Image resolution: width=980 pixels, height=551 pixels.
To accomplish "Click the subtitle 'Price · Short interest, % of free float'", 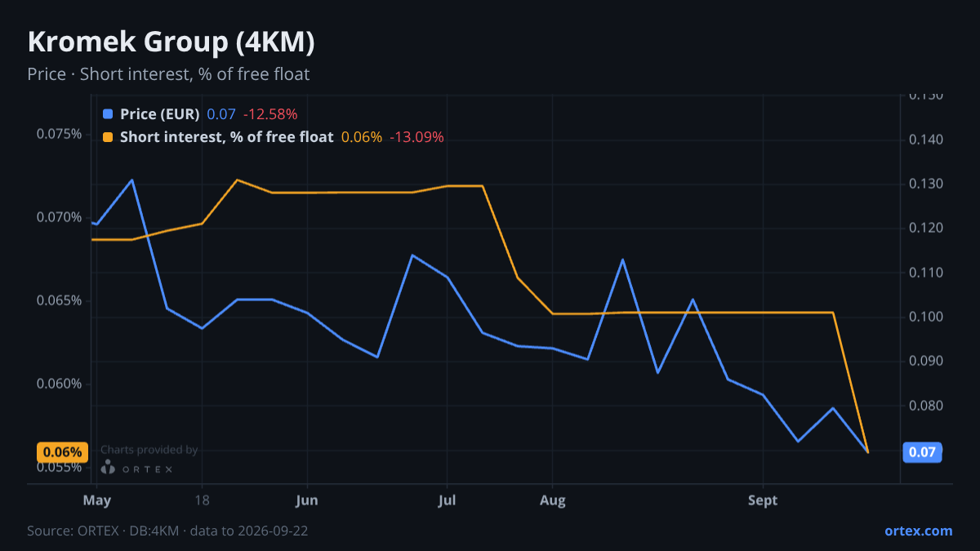I will pos(168,74).
